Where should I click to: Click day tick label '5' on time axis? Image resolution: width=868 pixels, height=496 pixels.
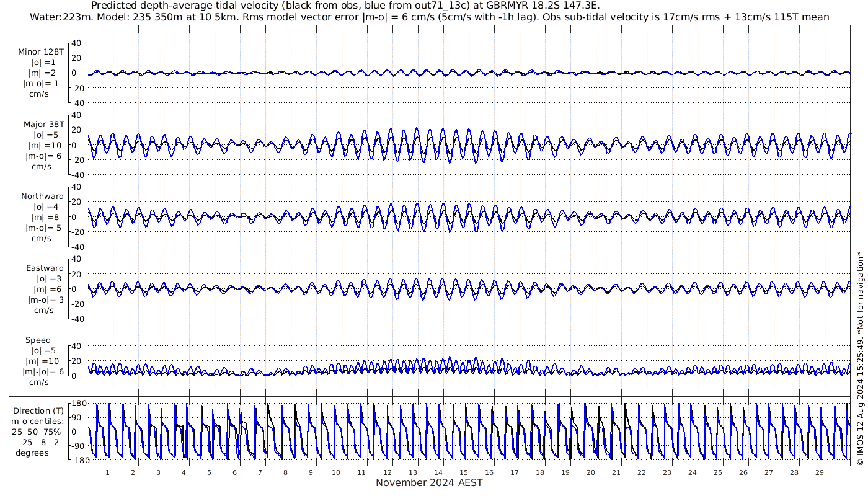tap(209, 472)
